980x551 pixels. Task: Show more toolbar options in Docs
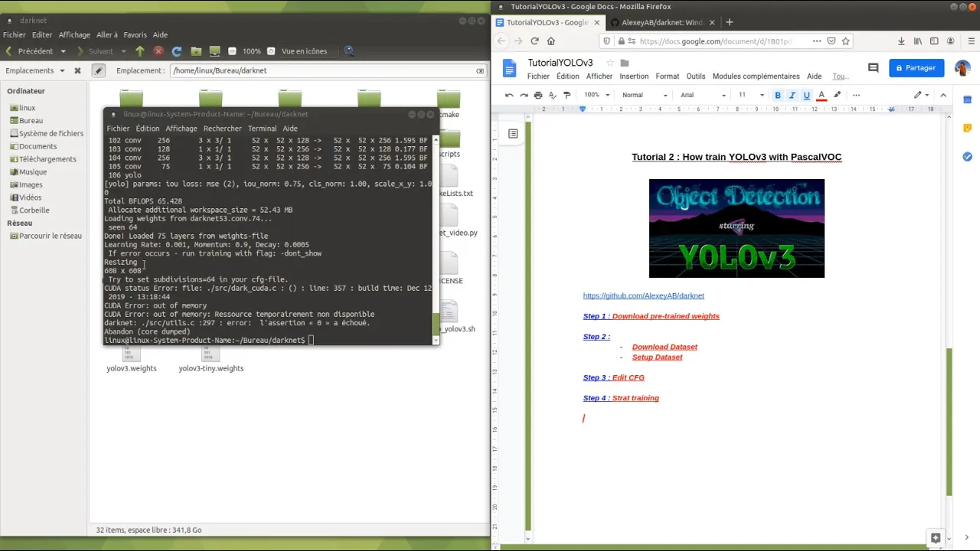click(x=856, y=95)
